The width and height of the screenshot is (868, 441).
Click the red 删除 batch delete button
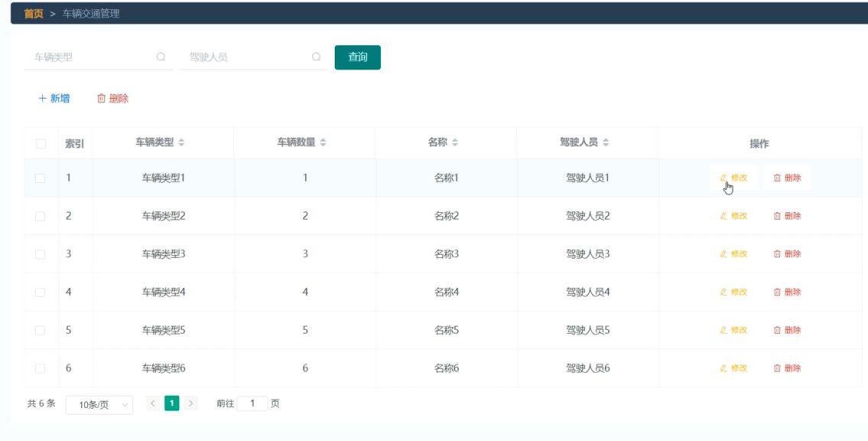(113, 99)
